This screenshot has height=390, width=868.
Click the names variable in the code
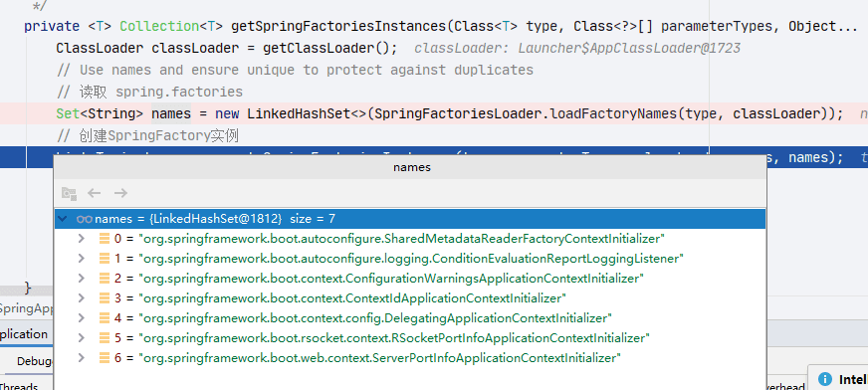tap(171, 114)
